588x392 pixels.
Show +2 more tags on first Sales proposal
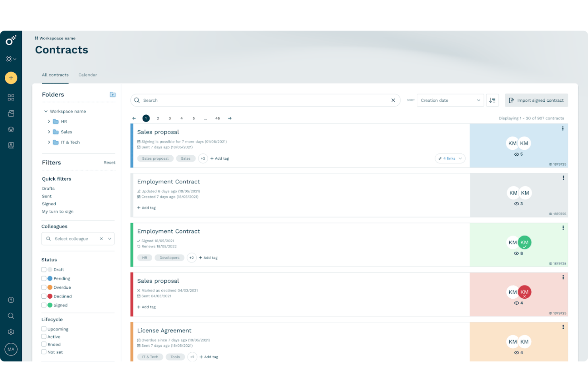[203, 158]
